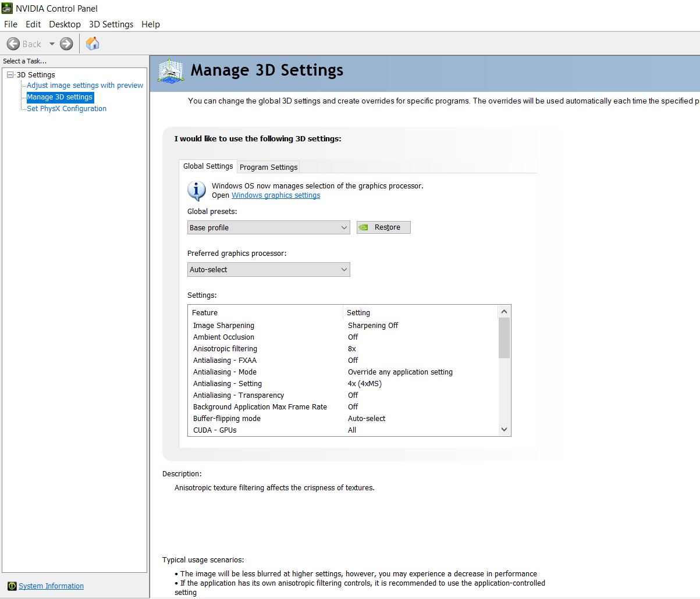Open the 3D Settings menu
The width and height of the screenshot is (700, 599).
pos(111,24)
